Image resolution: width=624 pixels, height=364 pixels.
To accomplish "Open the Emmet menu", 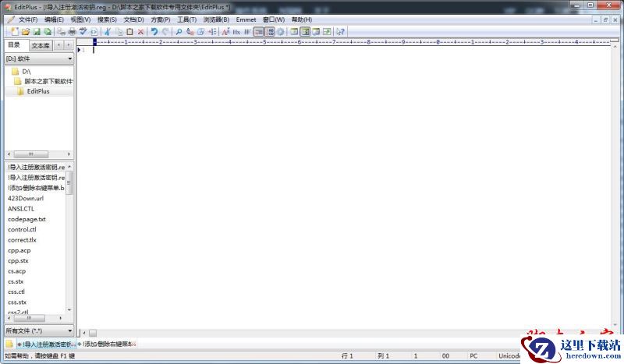I will click(246, 19).
